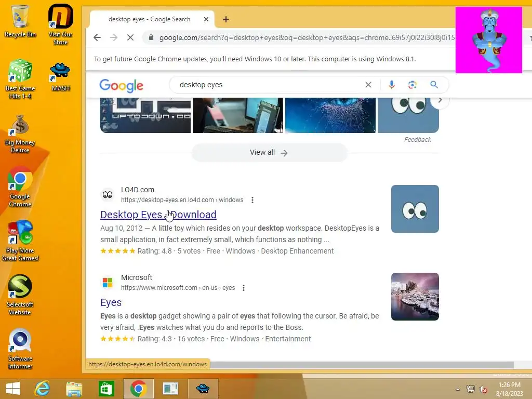The width and height of the screenshot is (532, 399).
Task: Start voice search with microphone icon
Action: [x=392, y=85]
